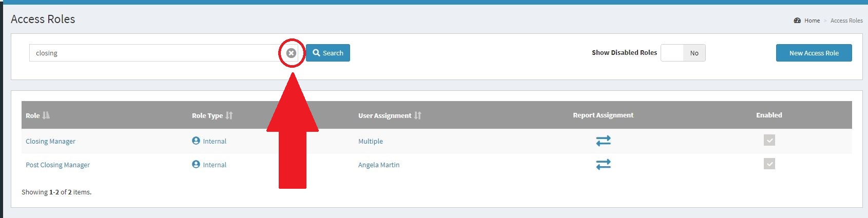
Task: Click Angela Martin user assignment
Action: click(379, 165)
